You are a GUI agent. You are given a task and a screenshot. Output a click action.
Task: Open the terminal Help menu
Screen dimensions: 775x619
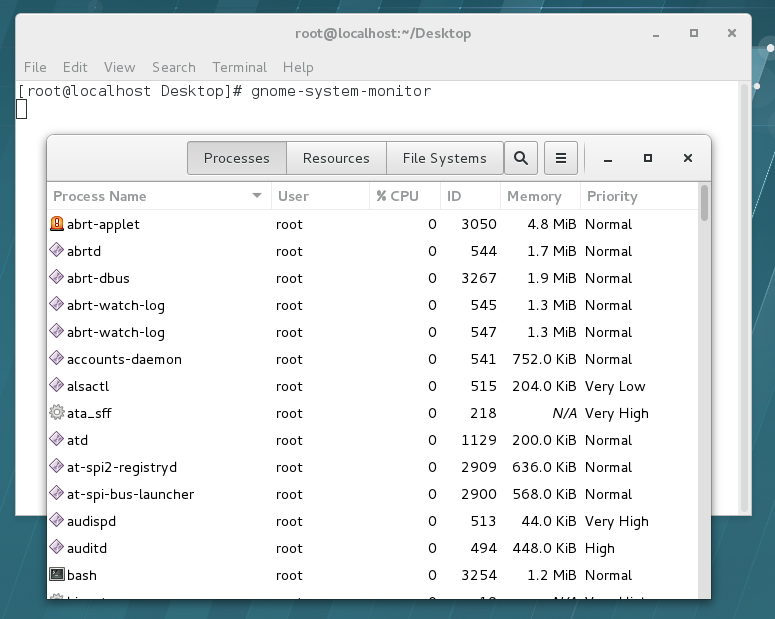click(x=298, y=67)
